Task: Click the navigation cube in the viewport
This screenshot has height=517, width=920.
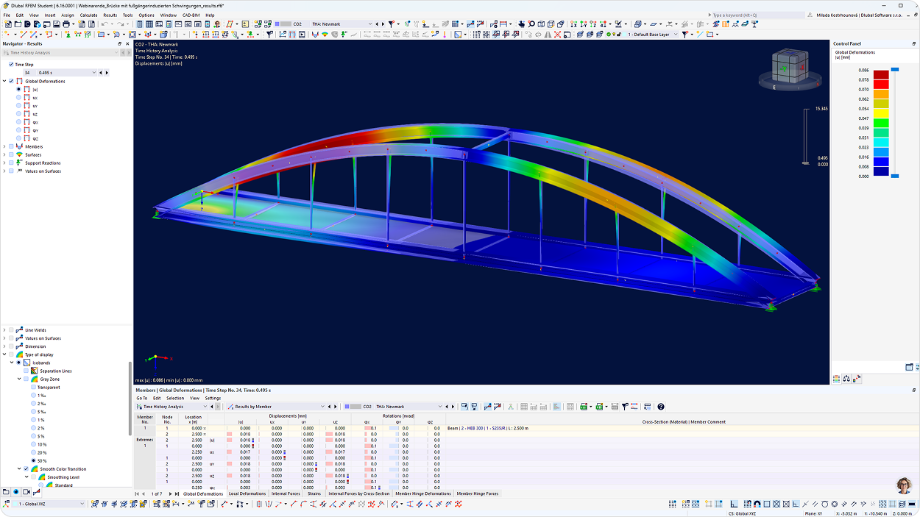Action: (x=790, y=66)
